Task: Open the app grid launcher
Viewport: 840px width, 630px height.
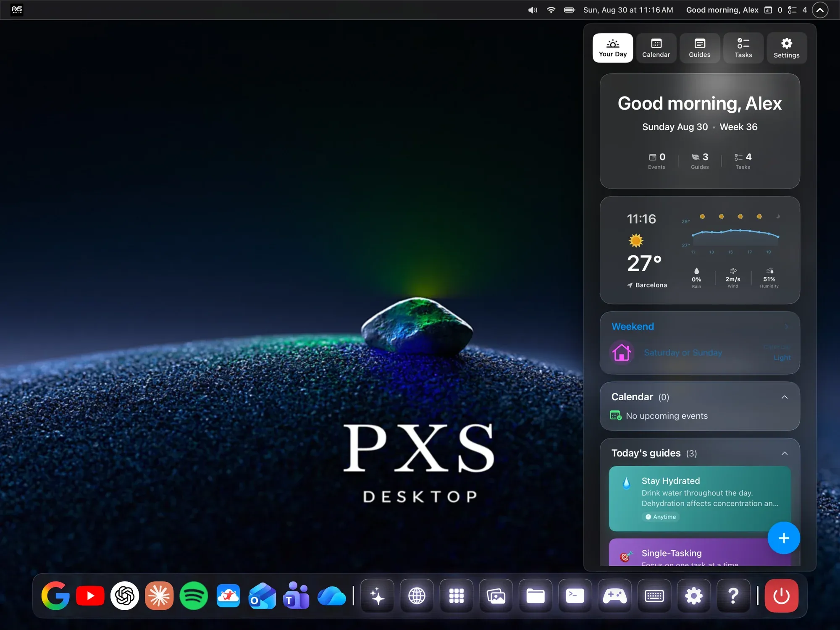Action: [456, 596]
